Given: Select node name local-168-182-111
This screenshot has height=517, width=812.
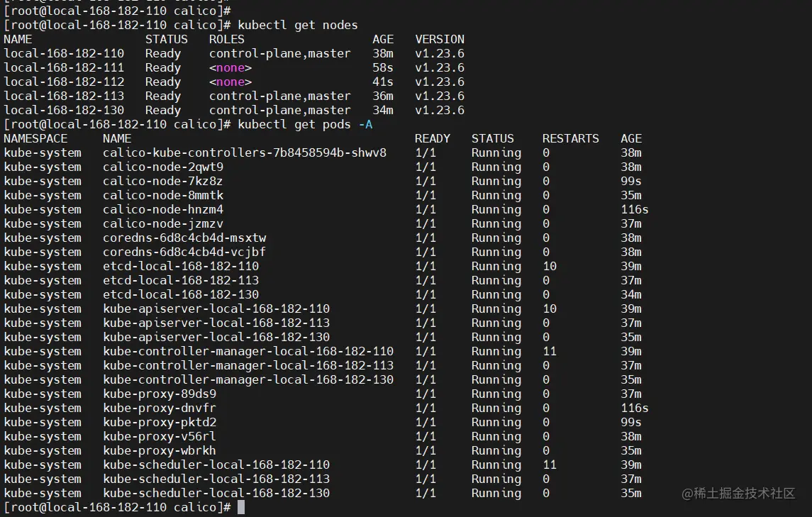Looking at the screenshot, I should [x=64, y=67].
